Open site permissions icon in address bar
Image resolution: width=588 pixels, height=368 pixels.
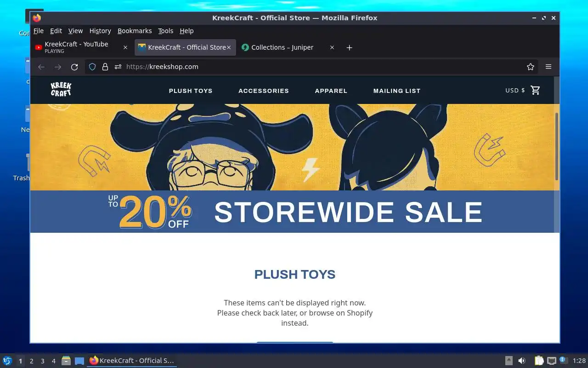(x=118, y=67)
